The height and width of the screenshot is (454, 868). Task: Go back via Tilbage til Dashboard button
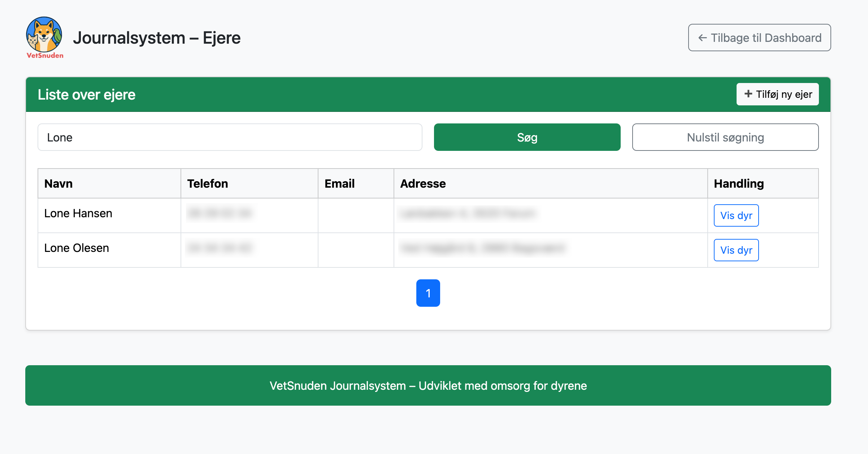[759, 38]
